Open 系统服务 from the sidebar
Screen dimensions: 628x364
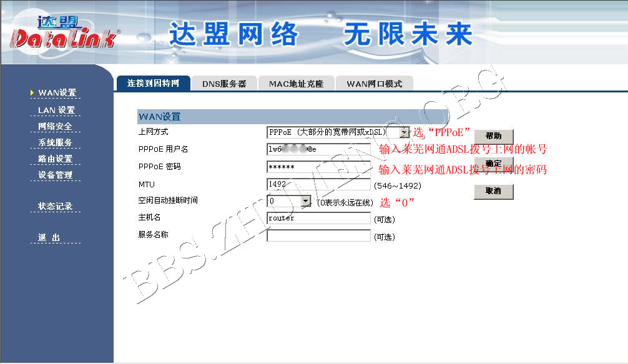[56, 142]
